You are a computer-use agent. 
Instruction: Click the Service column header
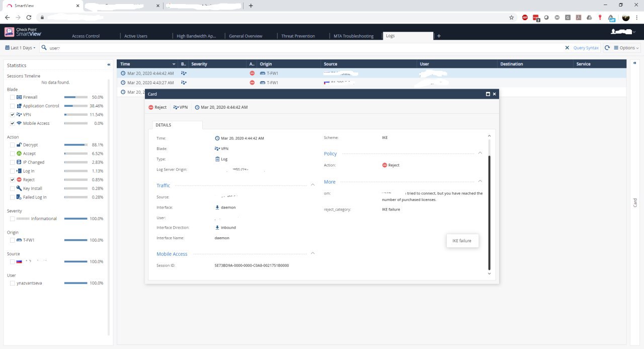(600, 64)
